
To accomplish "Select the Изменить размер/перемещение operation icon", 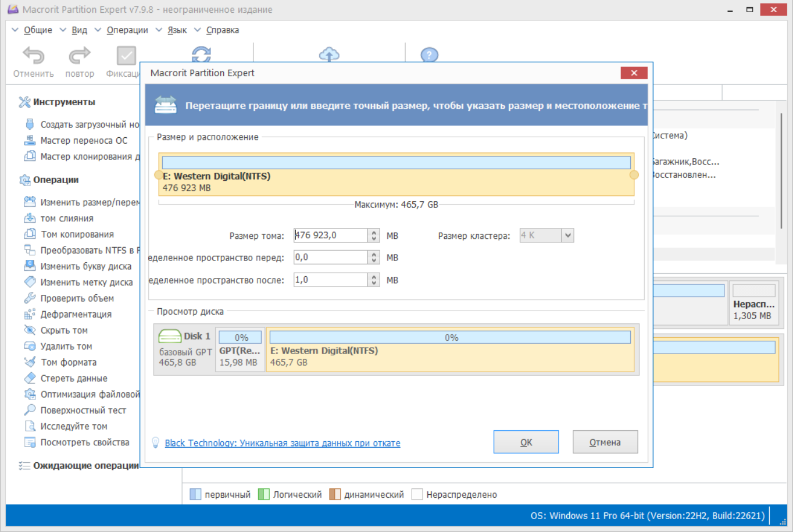I will tap(30, 202).
